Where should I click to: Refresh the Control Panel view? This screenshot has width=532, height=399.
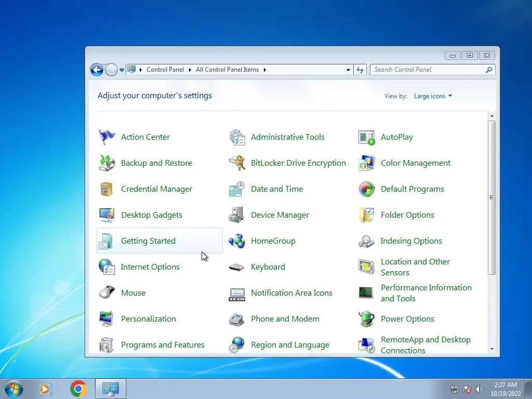(x=360, y=70)
